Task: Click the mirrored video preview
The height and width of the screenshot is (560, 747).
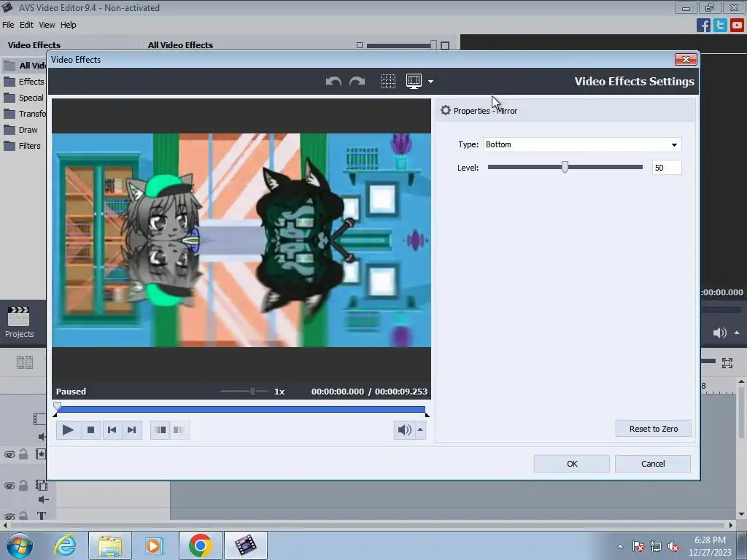Action: click(x=241, y=240)
